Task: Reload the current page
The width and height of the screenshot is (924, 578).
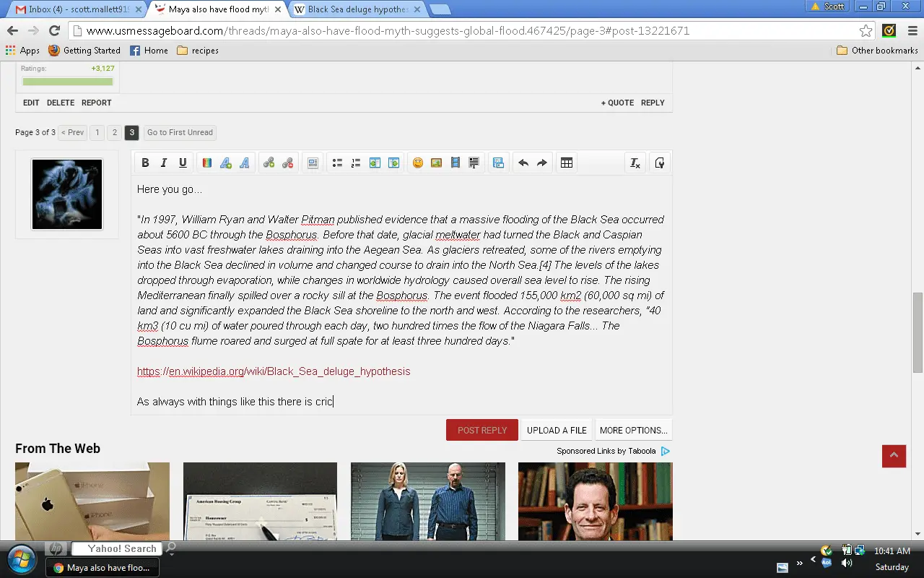Action: tap(54, 30)
